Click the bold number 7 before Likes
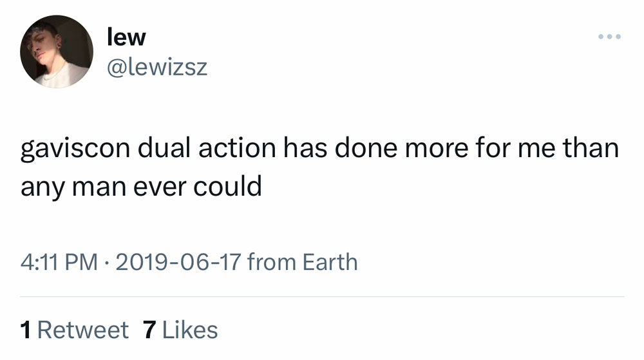 point(149,330)
